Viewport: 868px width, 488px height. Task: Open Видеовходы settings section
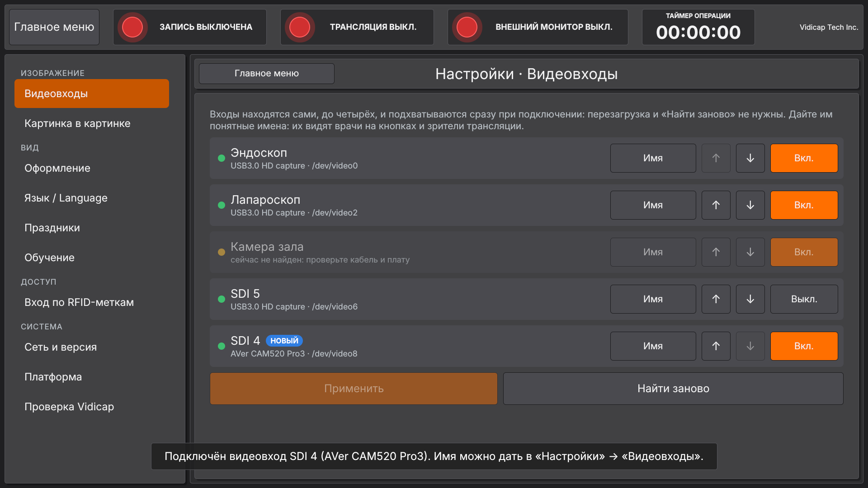(92, 94)
